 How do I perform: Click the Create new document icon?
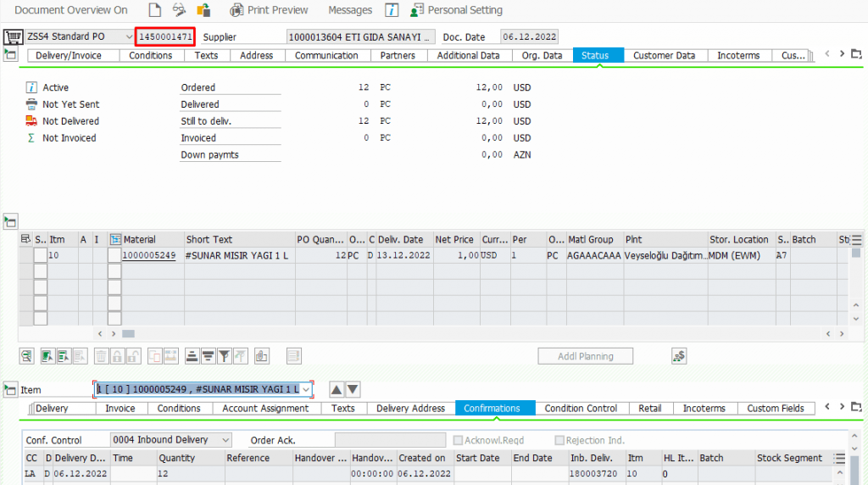(154, 10)
